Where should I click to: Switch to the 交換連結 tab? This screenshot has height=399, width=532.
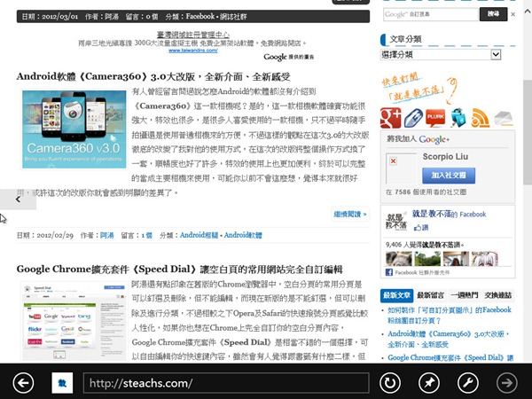tap(497, 295)
